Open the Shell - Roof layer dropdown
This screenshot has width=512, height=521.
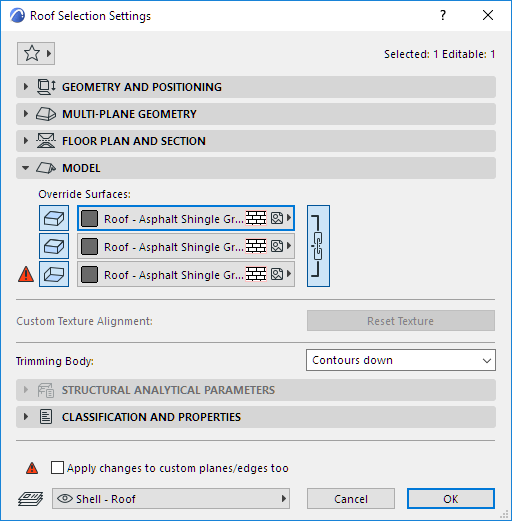[x=171, y=499]
